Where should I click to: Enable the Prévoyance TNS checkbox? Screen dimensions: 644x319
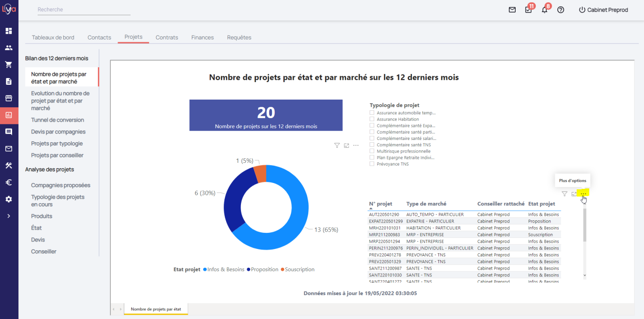[x=372, y=164]
